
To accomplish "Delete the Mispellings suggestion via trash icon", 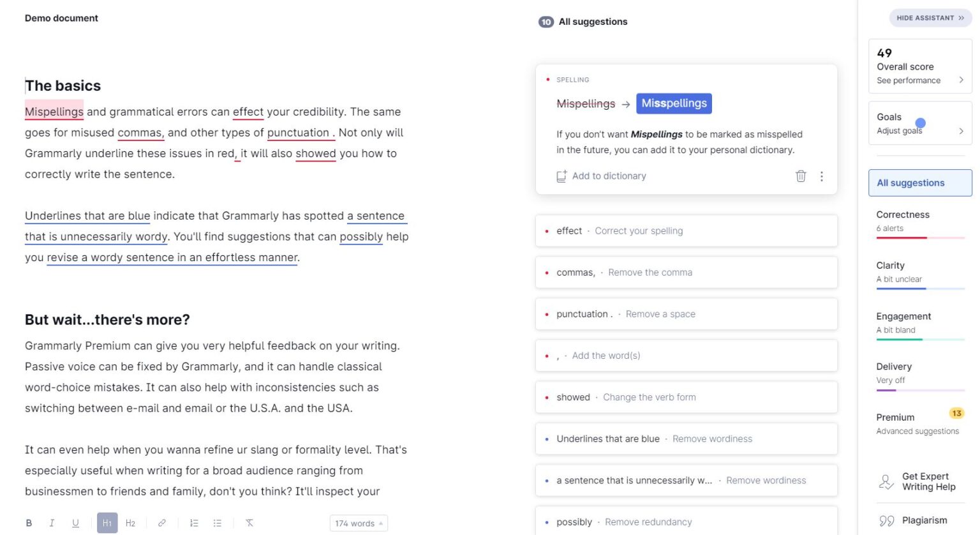I will 801,176.
